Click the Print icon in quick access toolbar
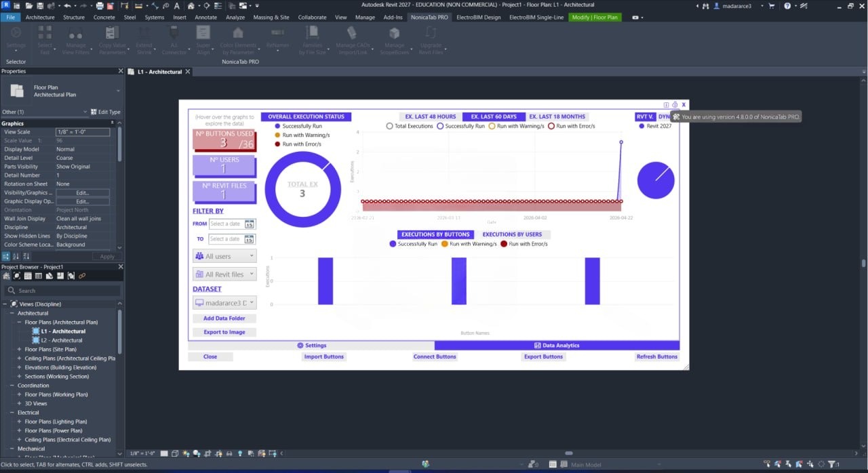This screenshot has height=473, width=868. click(100, 5)
